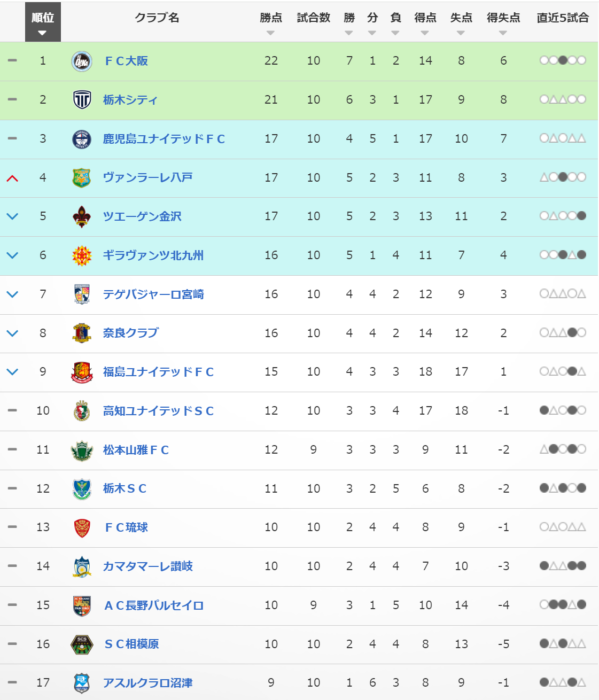Sort by 失点 column arrow
The width and height of the screenshot is (599, 700).
(461, 33)
